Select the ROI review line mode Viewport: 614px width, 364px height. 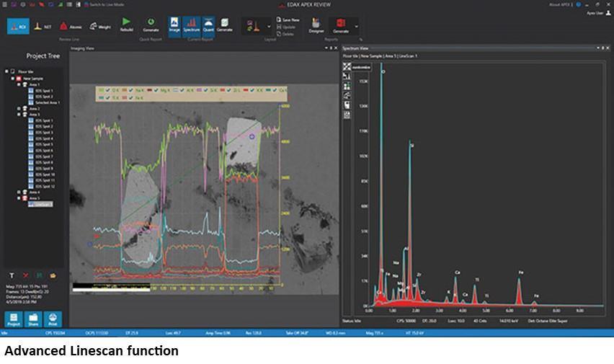click(x=18, y=27)
